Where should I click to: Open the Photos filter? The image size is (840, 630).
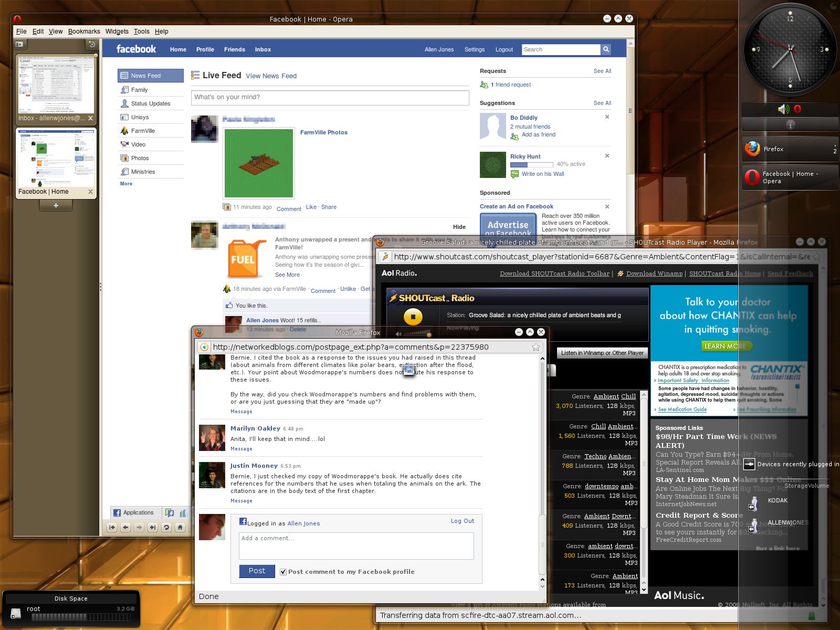(x=140, y=158)
